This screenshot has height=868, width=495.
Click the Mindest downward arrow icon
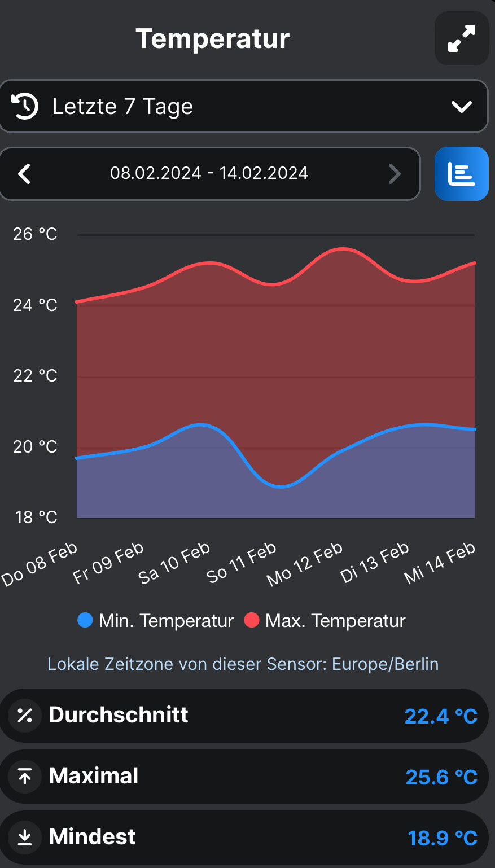(25, 838)
